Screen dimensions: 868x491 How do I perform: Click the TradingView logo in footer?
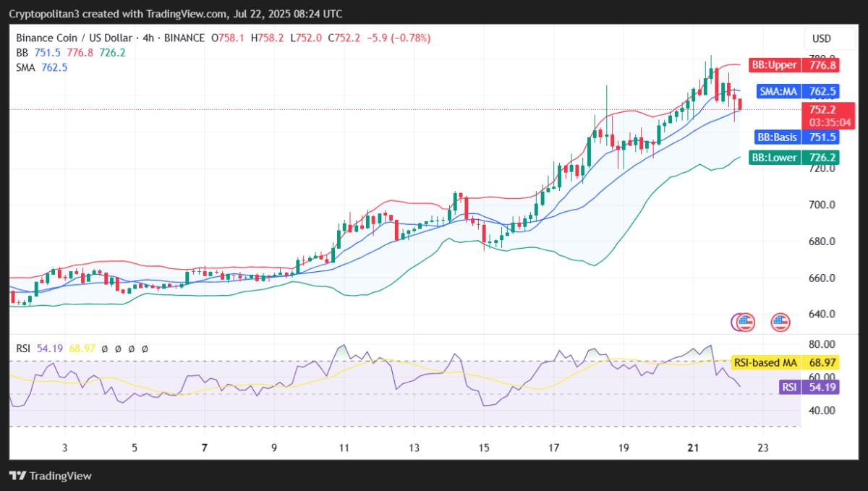[50, 476]
